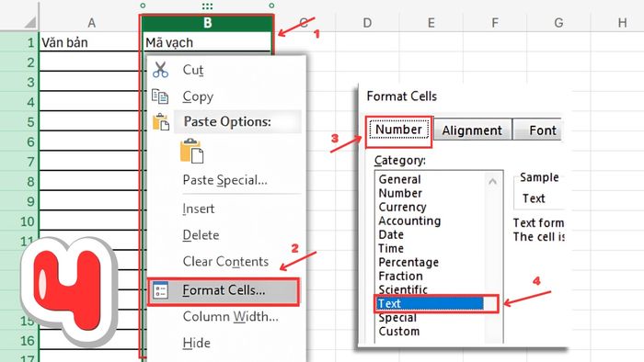
Task: Select Scientific category
Action: click(x=403, y=289)
